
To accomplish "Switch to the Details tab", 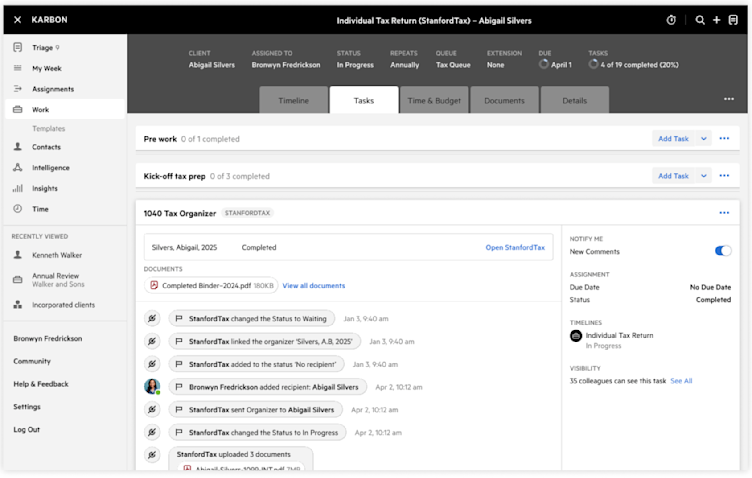I will [x=575, y=100].
